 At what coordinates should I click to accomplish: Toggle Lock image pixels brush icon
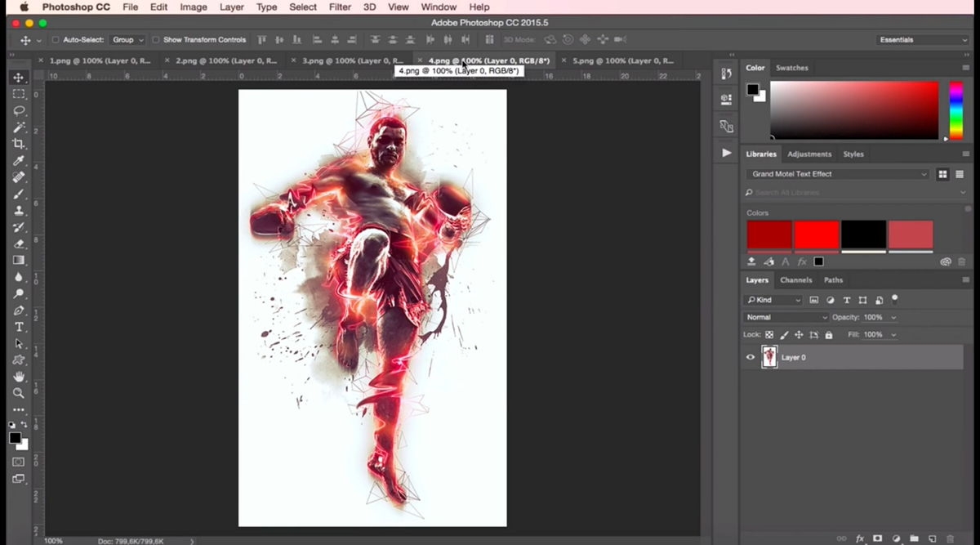[784, 335]
